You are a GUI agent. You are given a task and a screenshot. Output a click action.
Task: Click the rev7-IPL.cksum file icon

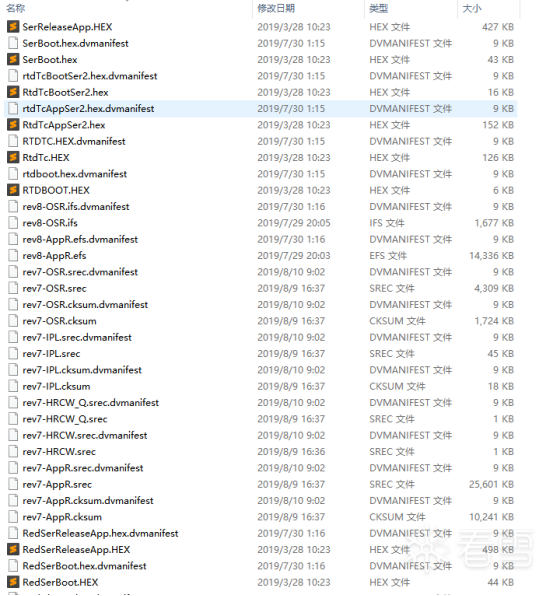[x=13, y=386]
